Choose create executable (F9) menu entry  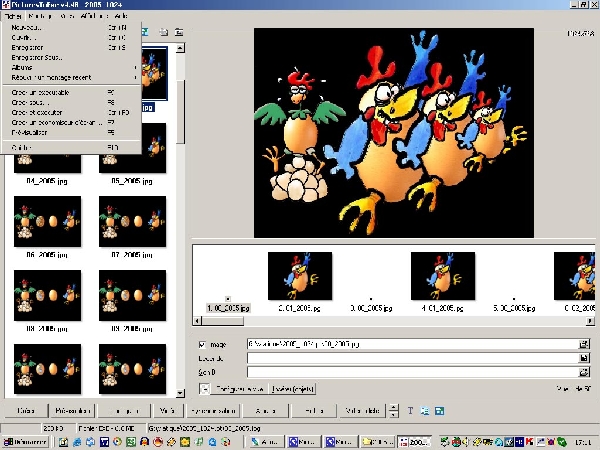click(71, 92)
